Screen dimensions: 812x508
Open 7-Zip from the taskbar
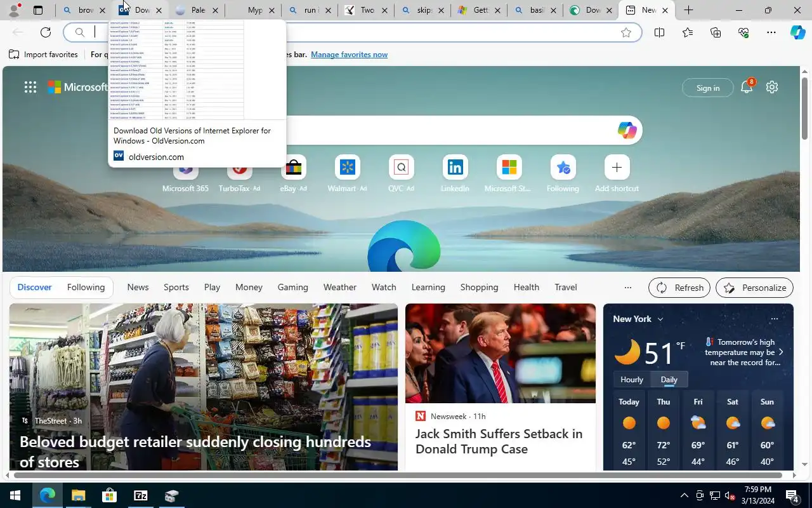(140, 495)
